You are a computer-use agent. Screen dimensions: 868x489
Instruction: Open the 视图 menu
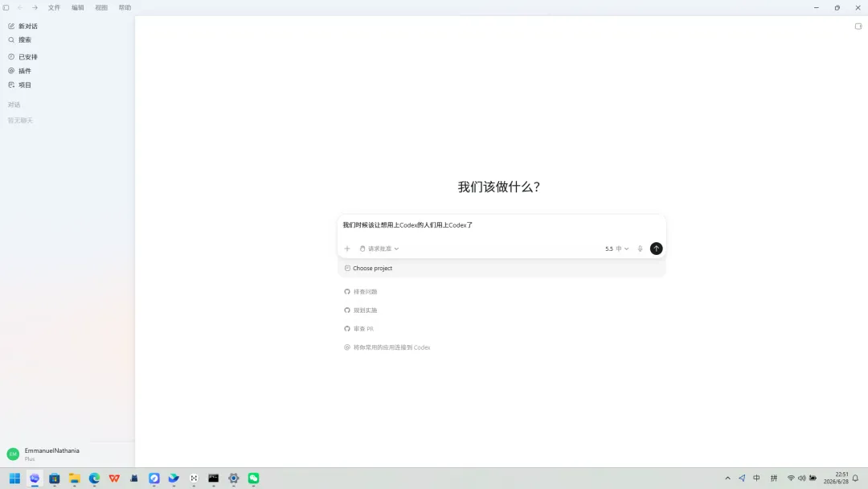[101, 8]
